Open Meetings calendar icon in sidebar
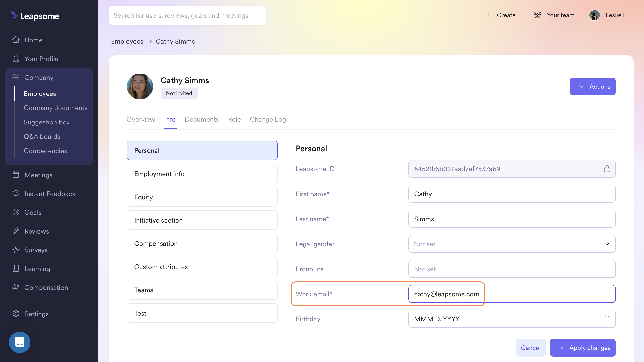Viewport: 644px width, 362px height. (x=16, y=175)
